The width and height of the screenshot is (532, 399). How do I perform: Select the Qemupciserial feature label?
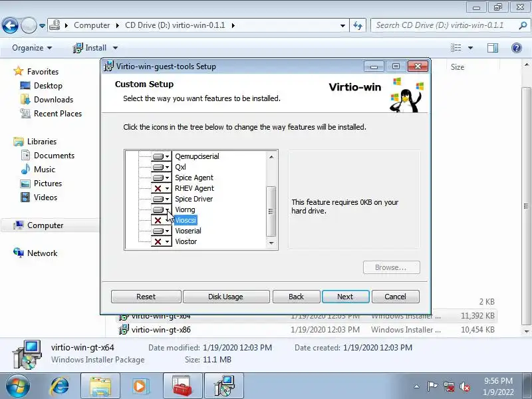pos(197,156)
